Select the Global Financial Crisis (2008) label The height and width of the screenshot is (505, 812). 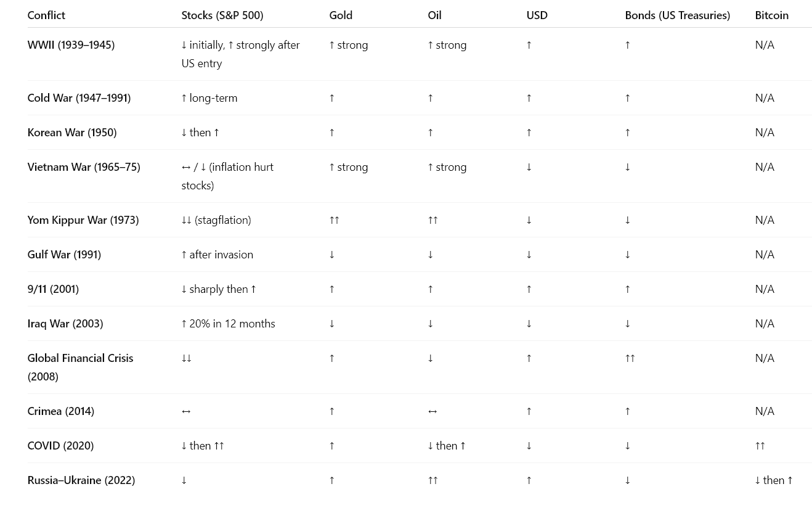point(80,367)
